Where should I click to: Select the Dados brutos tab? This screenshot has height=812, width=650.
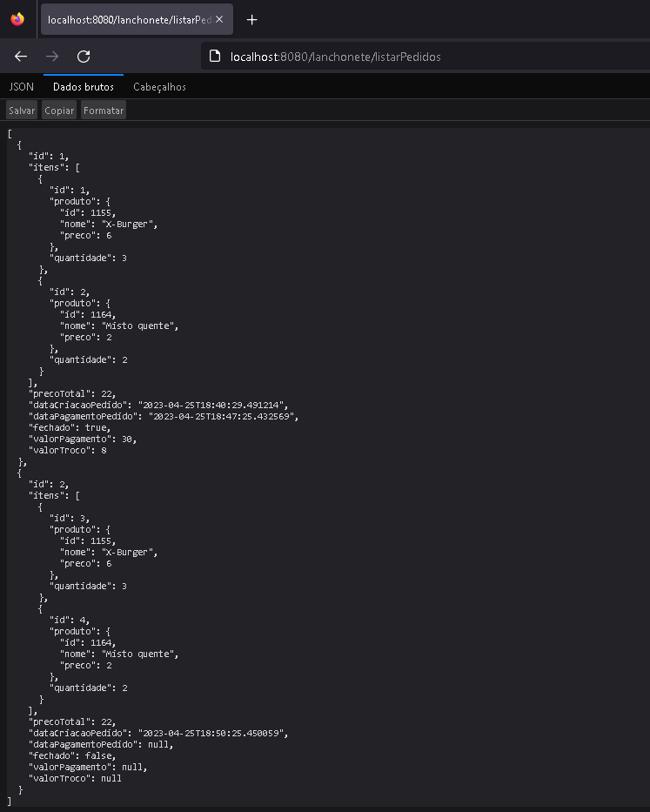[x=84, y=86]
